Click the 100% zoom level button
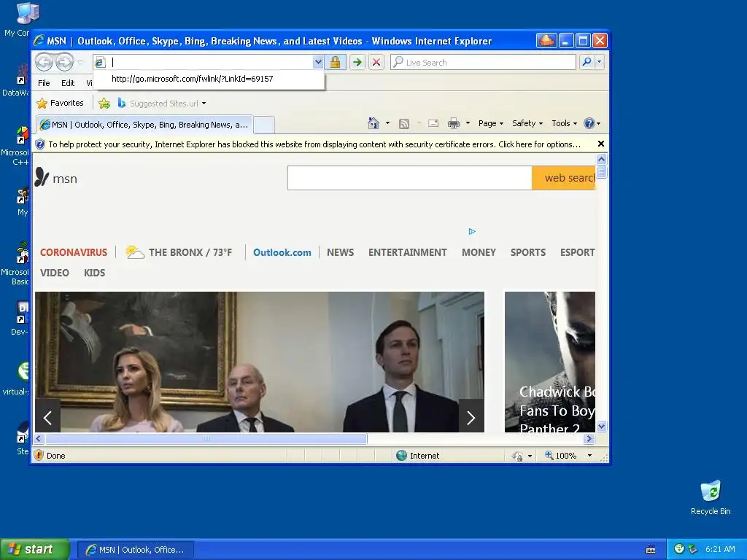The image size is (747, 560). [561, 456]
